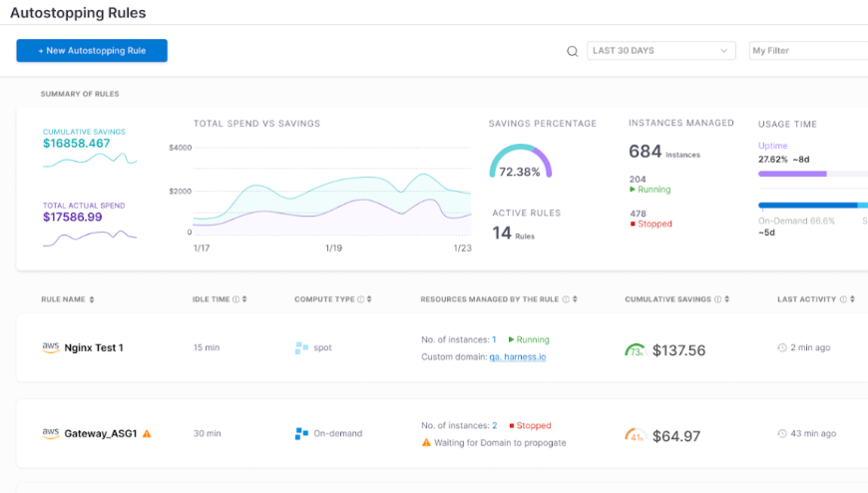Open the My Filter dropdown

(807, 51)
